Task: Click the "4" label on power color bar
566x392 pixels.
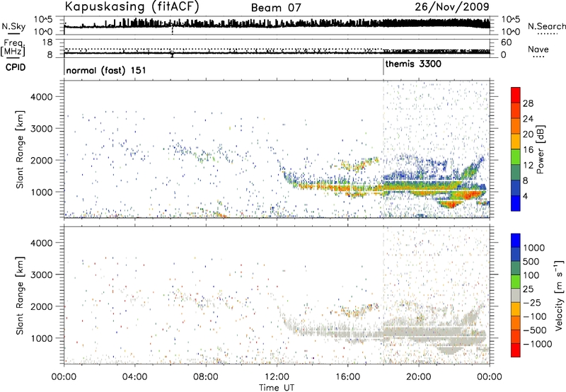Action: [x=525, y=196]
